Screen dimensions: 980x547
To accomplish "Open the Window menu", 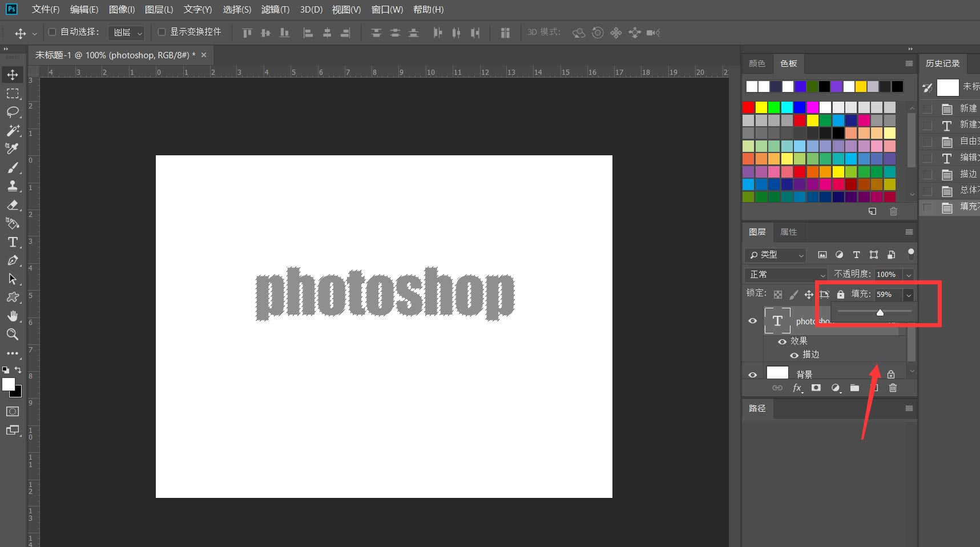I will (387, 10).
